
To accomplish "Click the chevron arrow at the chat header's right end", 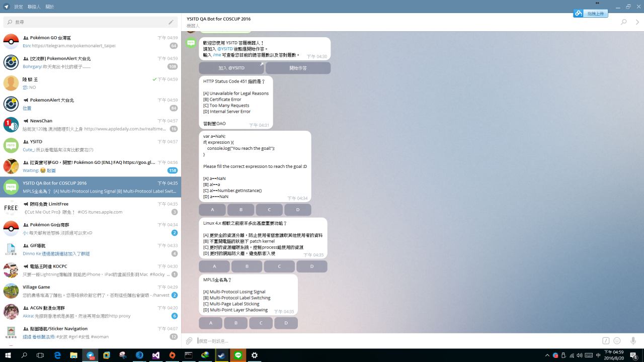I will coord(637,22).
